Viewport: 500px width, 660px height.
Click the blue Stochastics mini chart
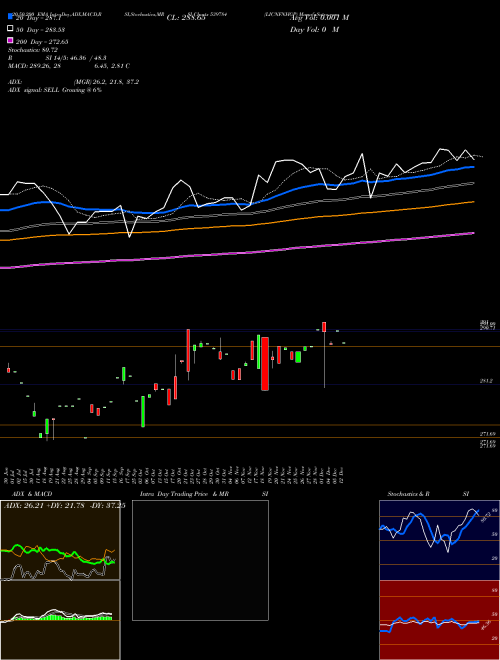pyautogui.click(x=439, y=540)
